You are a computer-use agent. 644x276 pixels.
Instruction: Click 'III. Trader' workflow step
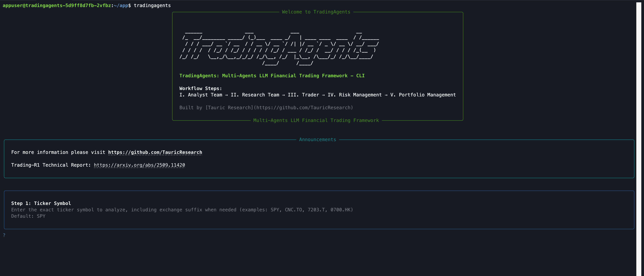pyautogui.click(x=303, y=95)
